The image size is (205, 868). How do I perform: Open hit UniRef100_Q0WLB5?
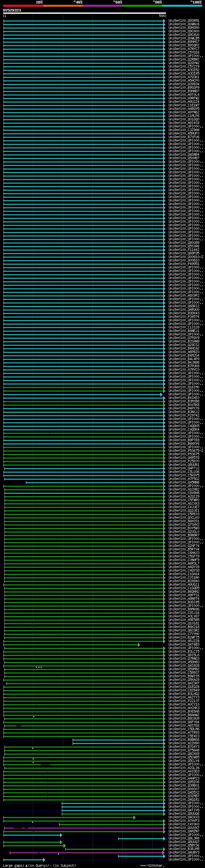(x=184, y=38)
